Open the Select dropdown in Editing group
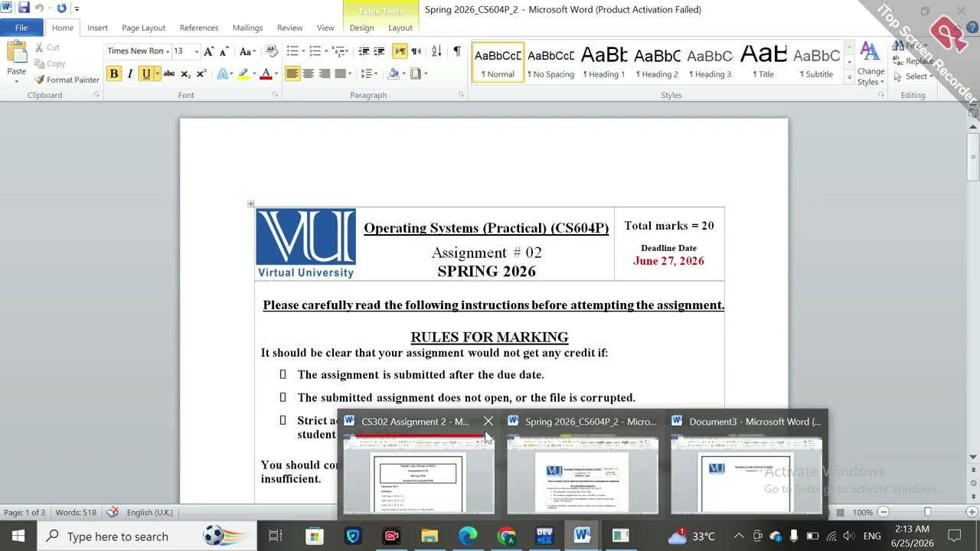This screenshot has height=551, width=980. 912,77
